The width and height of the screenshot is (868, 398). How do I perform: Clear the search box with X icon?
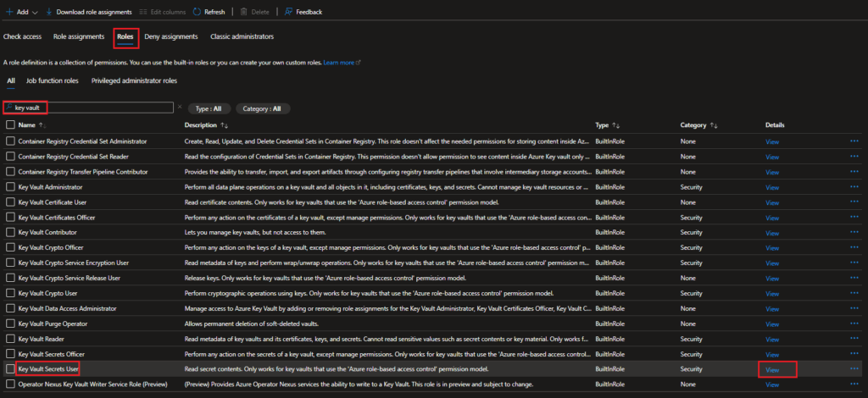pos(180,107)
